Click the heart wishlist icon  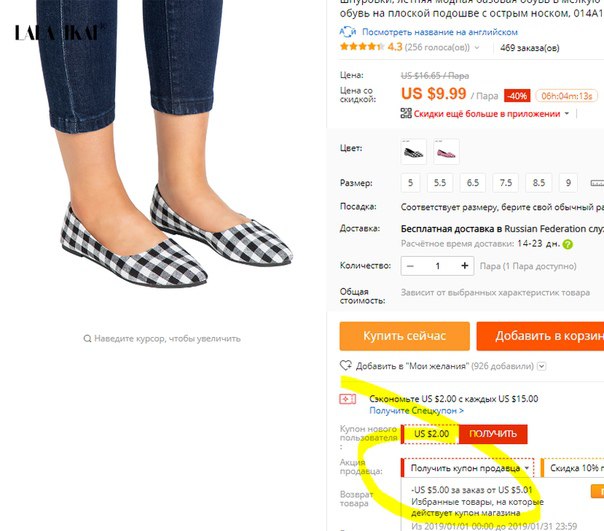tap(346, 365)
